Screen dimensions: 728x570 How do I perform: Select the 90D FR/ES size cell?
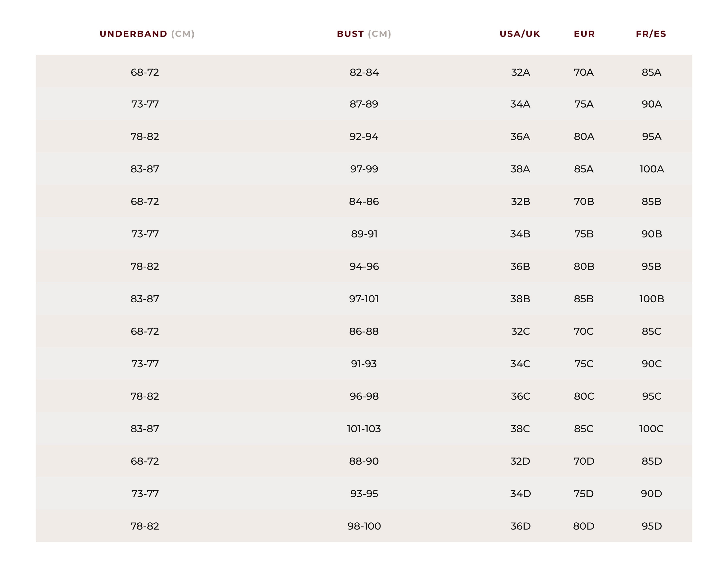[651, 493]
